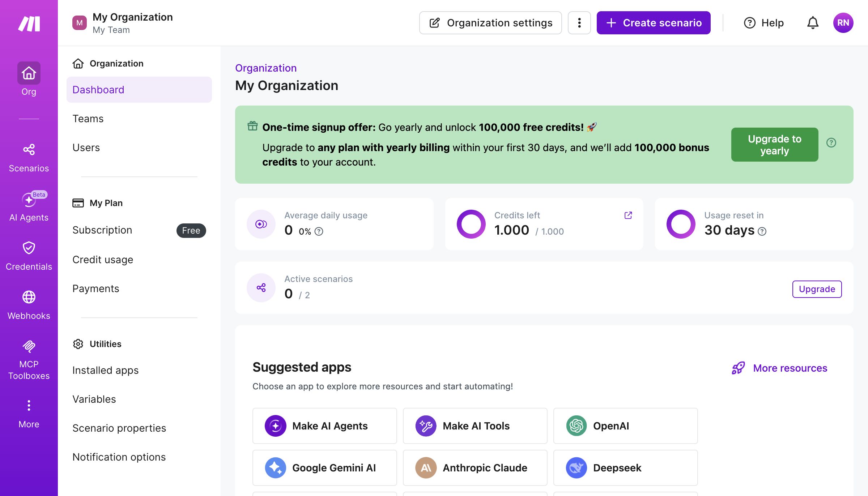868x496 pixels.
Task: Click the Free plan badge
Action: [191, 230]
